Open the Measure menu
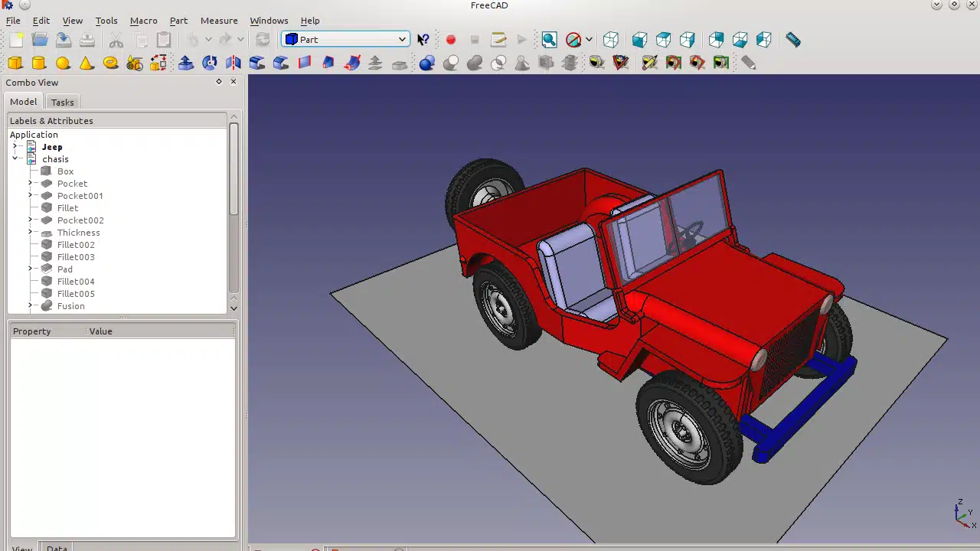 [218, 21]
